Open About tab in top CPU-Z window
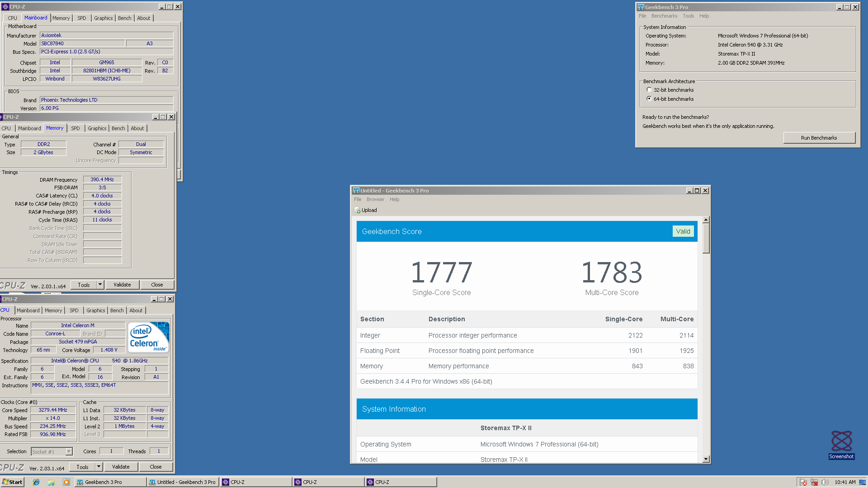This screenshot has height=488, width=868. 144,18
